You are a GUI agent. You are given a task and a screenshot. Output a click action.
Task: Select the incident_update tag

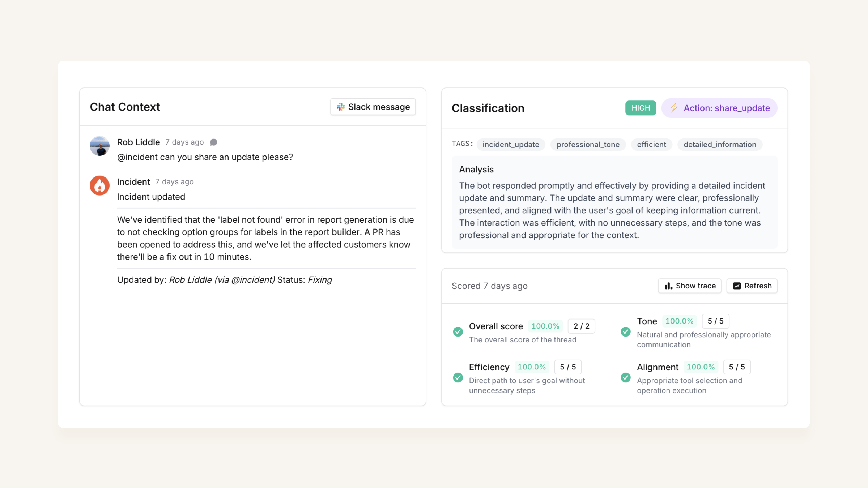click(511, 145)
